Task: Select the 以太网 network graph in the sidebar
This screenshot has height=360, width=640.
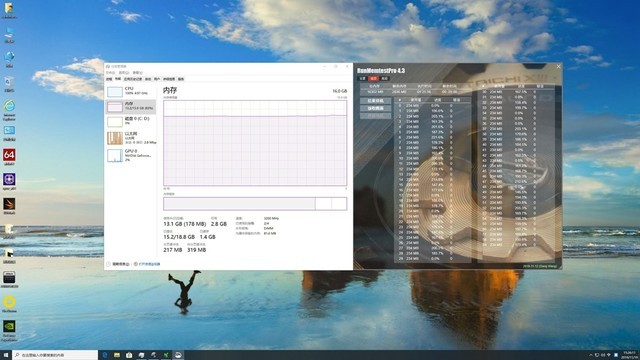Action: 131,138
